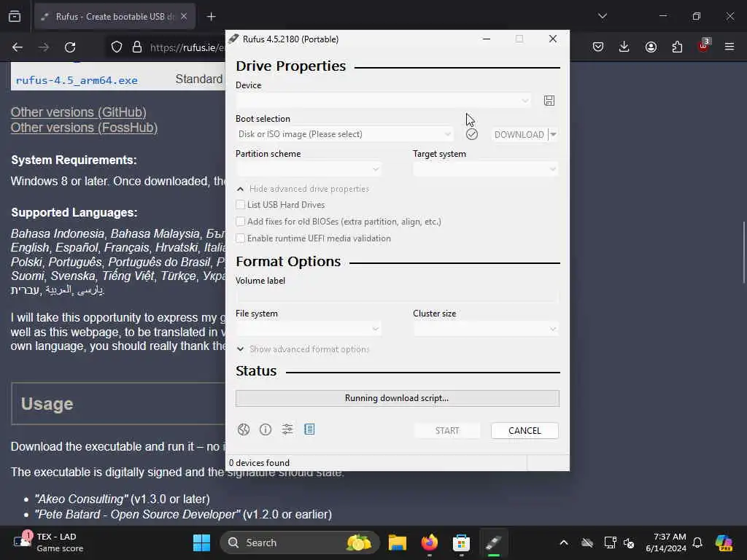Open the list all tabs chevron in Firefox
The image size is (747, 560).
click(x=602, y=16)
